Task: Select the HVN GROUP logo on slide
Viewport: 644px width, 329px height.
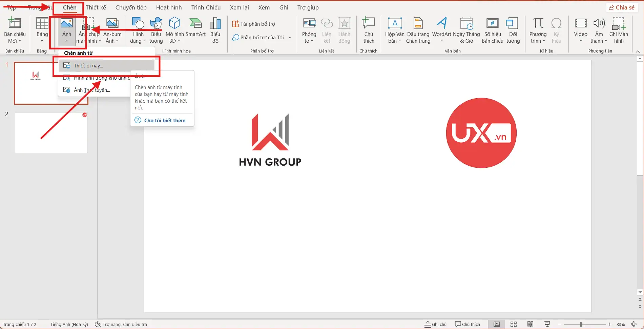Action: 270,140
